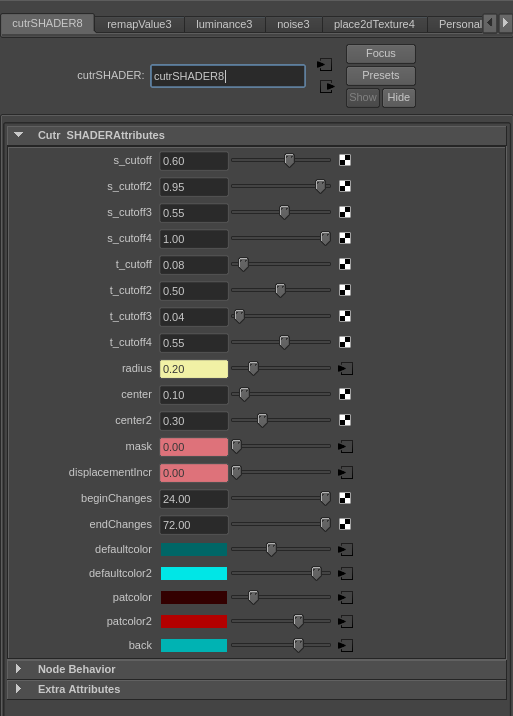Click the center map checker icon
The width and height of the screenshot is (513, 716).
pyautogui.click(x=345, y=395)
